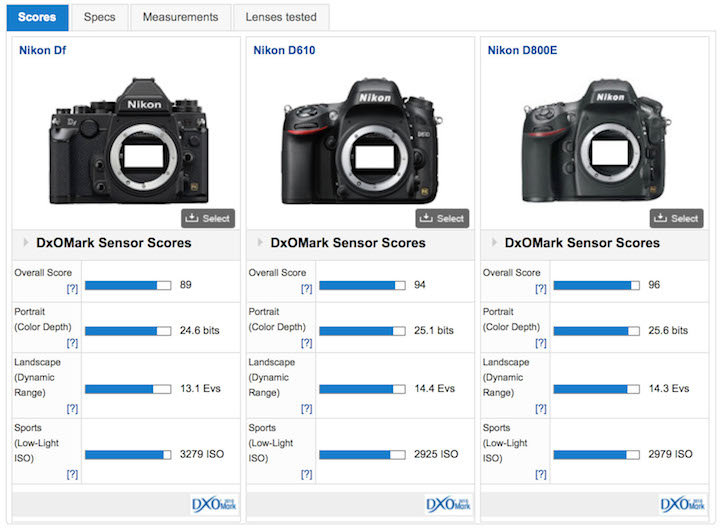
Task: Click the 25.6 bits value
Action: click(x=668, y=330)
